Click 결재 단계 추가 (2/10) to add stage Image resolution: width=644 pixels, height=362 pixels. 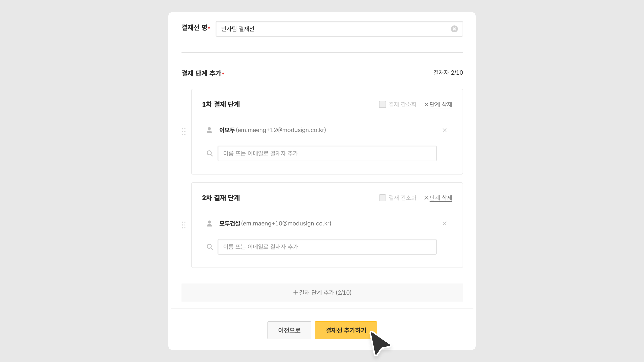322,293
